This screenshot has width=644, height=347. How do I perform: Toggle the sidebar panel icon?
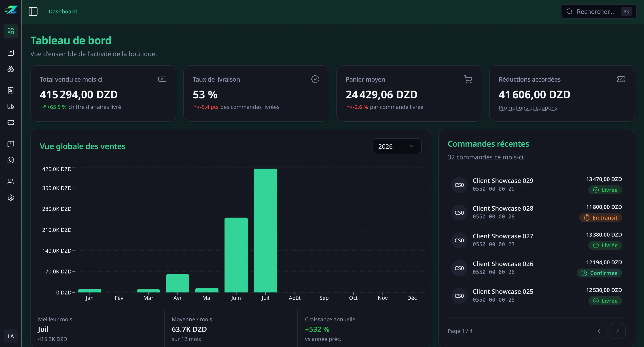point(33,11)
